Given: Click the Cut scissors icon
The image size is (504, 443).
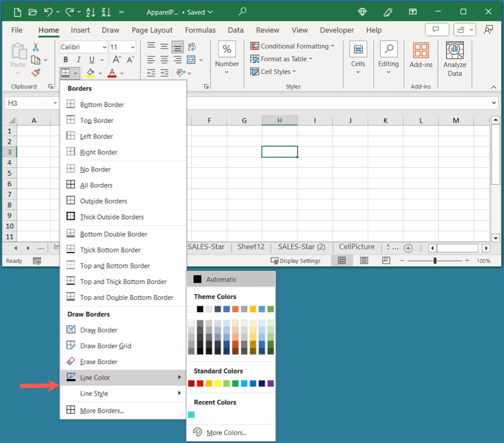Looking at the screenshot, I should coord(35,47).
